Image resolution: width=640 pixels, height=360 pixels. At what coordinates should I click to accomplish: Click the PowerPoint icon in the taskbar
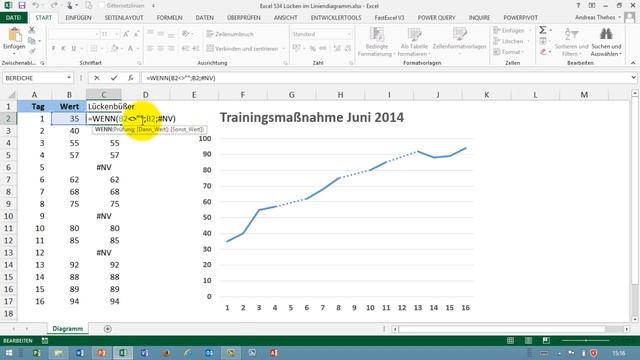tap(101, 353)
